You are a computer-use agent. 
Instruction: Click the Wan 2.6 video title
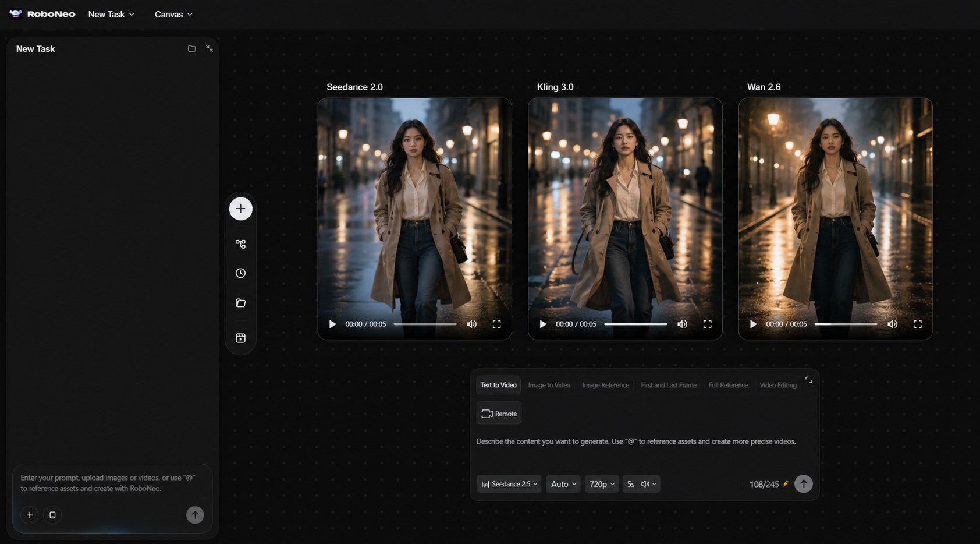[x=764, y=87]
